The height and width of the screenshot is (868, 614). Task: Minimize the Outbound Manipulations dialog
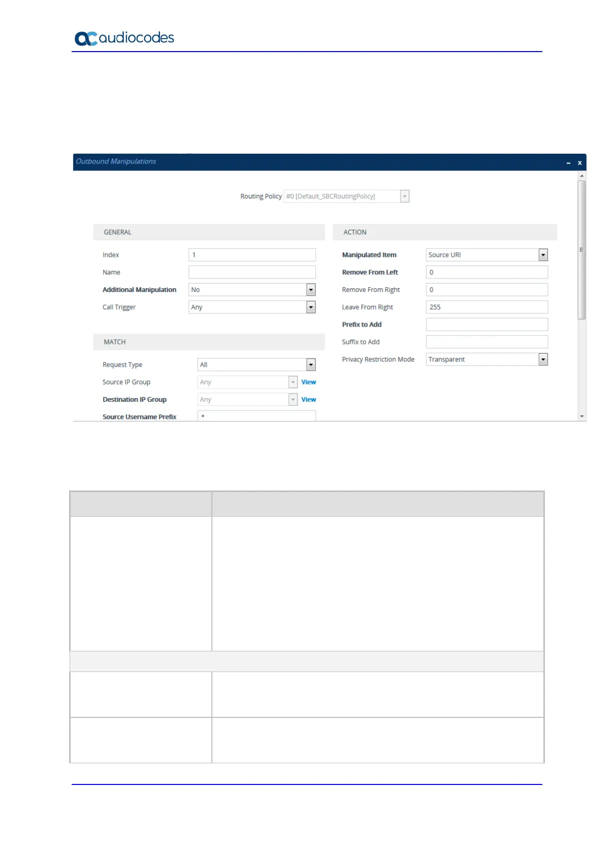coord(569,163)
